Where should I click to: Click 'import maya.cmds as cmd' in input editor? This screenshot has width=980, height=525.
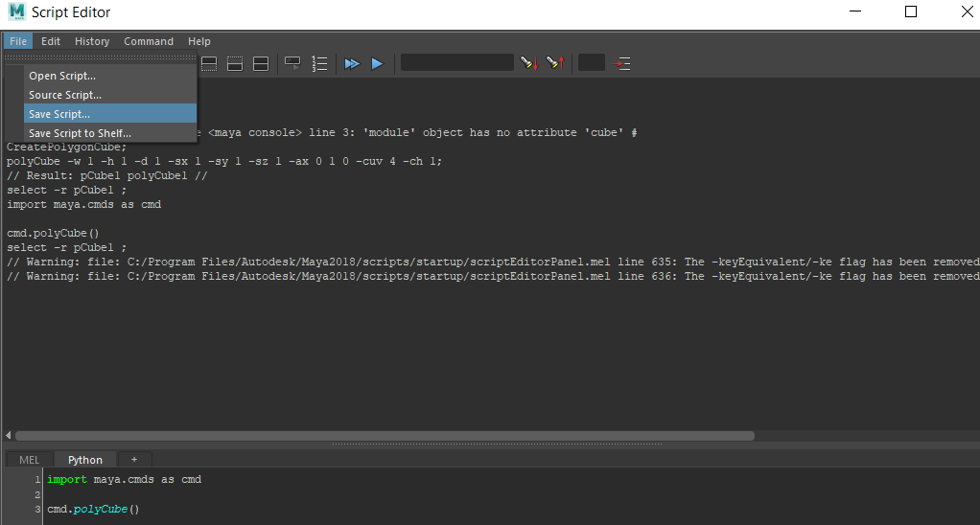125,479
